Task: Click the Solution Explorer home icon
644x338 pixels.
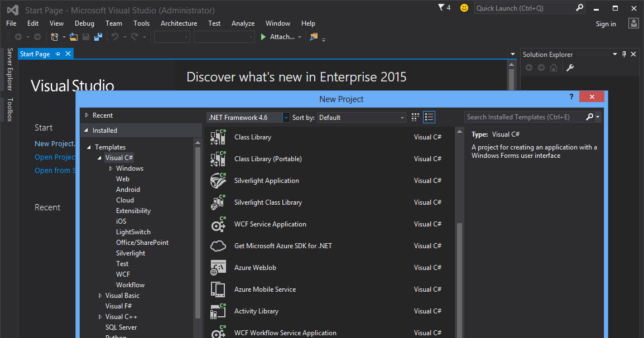Action: click(553, 67)
